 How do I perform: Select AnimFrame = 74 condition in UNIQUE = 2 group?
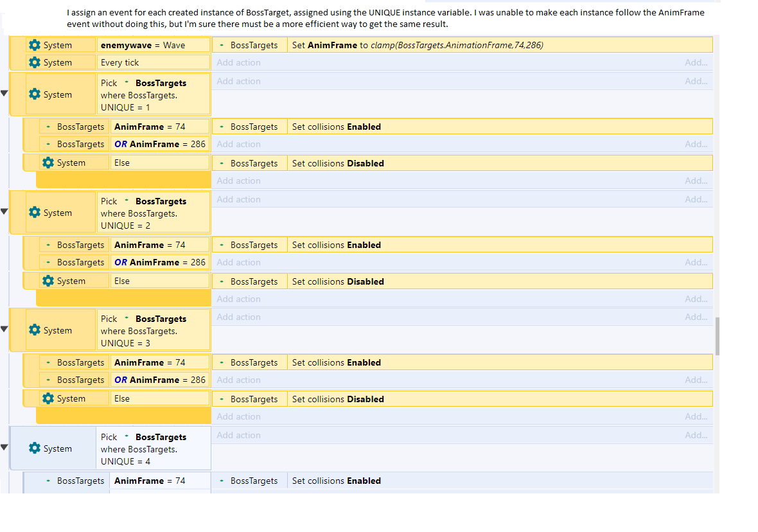(x=159, y=245)
